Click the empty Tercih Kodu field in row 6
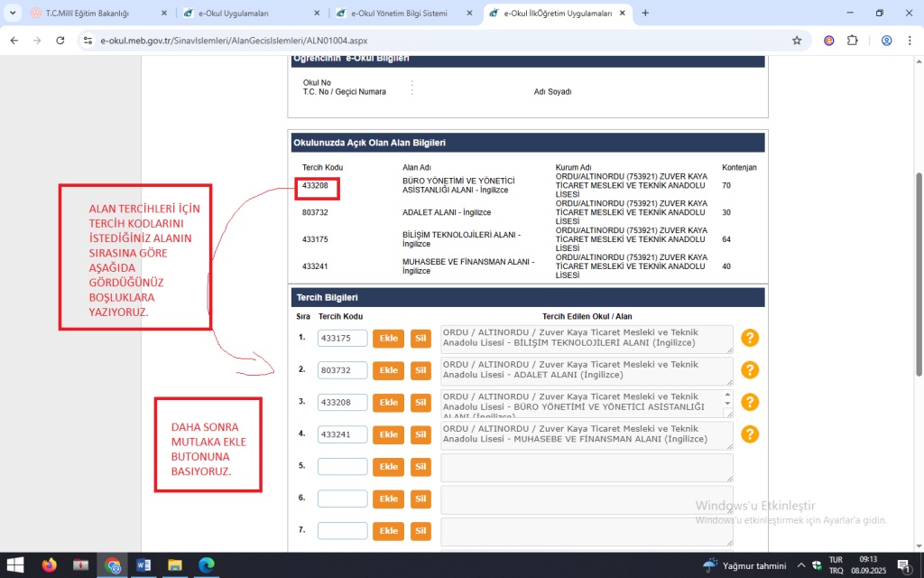Viewport: 924px width, 578px height. [x=342, y=499]
